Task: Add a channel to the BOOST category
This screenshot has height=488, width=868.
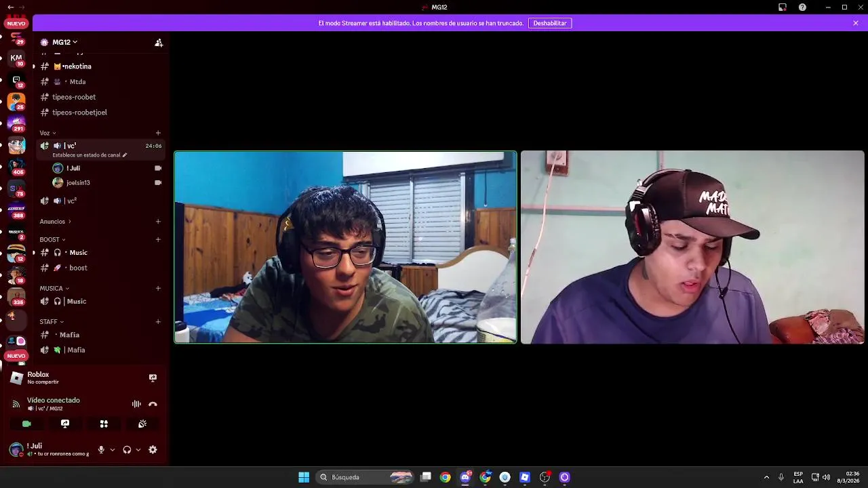Action: coord(158,239)
